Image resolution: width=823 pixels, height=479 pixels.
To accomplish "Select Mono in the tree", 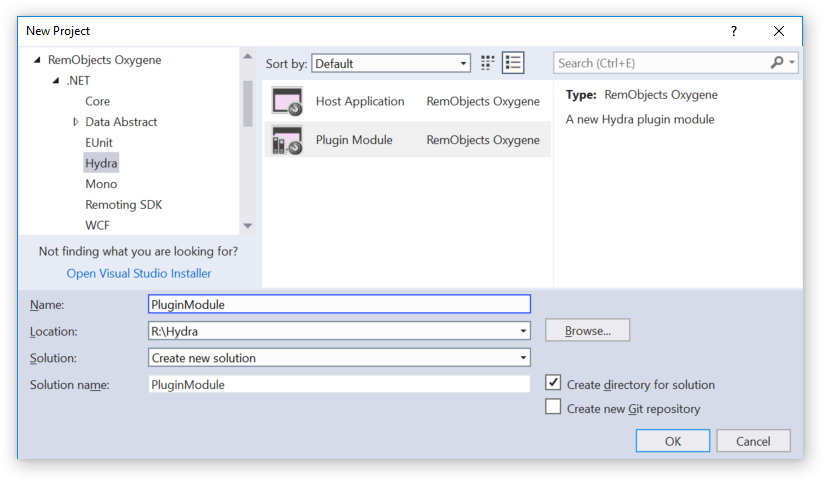I will click(101, 184).
